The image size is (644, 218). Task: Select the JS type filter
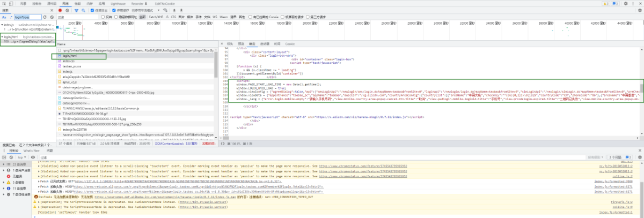click(x=167, y=17)
